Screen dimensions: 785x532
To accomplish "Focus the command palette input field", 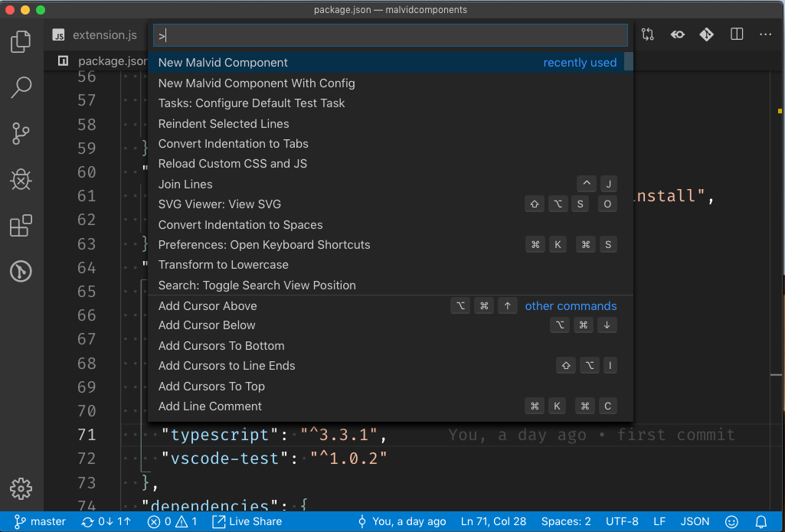I will tap(390, 35).
